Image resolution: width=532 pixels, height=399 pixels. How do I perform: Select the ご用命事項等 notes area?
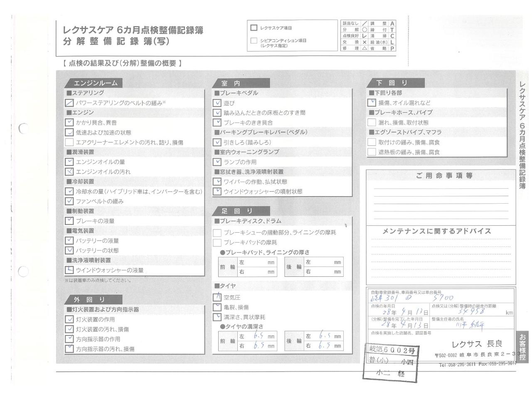pyautogui.click(x=441, y=197)
